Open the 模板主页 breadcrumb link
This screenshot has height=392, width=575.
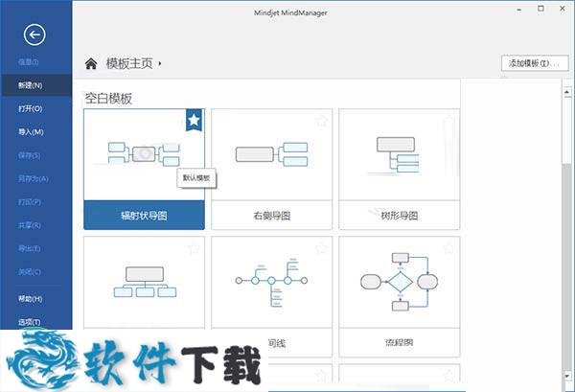[129, 63]
